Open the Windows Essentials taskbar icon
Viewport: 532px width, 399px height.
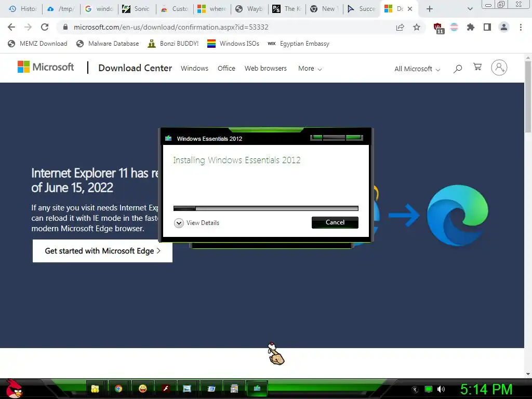coord(257,388)
